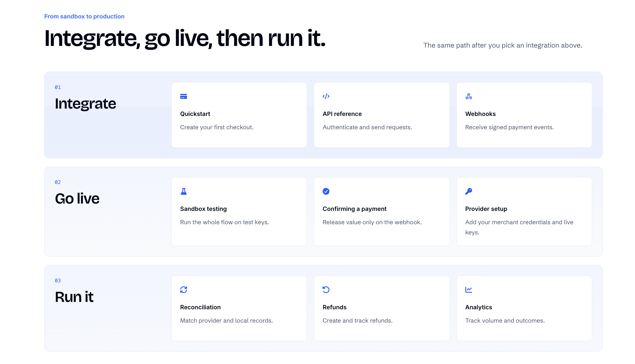Click 'Add your merchant credentials and live keys.'
This screenshot has height=364, width=635.
[519, 227]
